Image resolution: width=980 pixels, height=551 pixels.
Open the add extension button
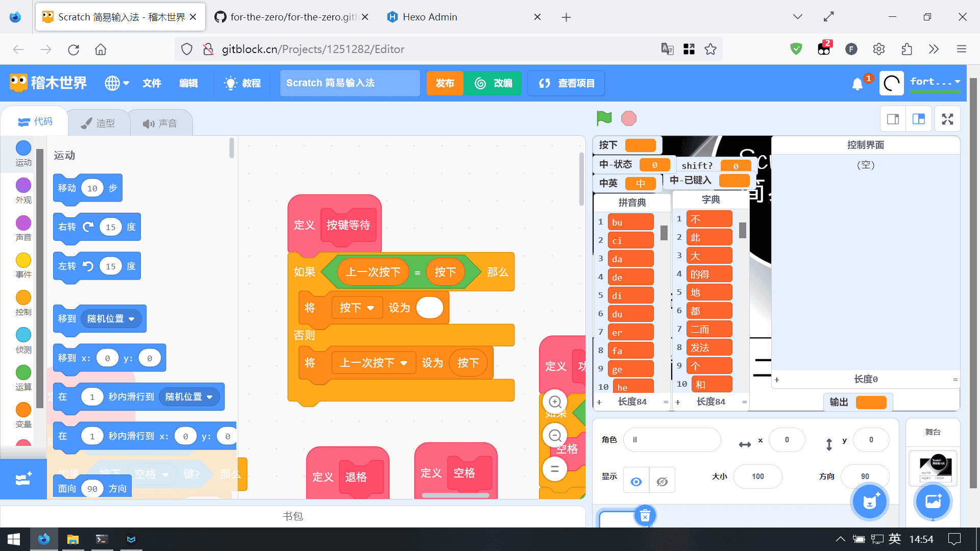point(23,479)
